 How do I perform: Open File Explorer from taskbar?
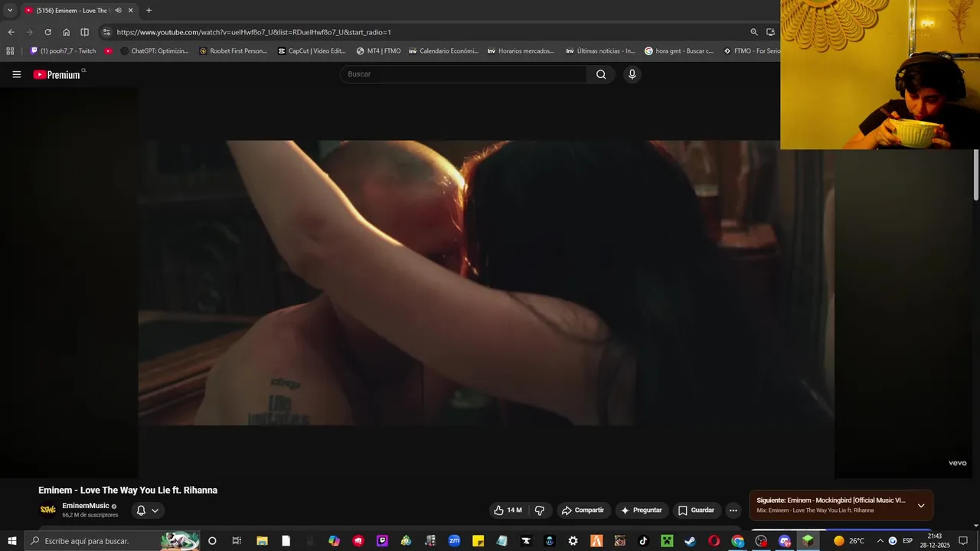(262, 541)
